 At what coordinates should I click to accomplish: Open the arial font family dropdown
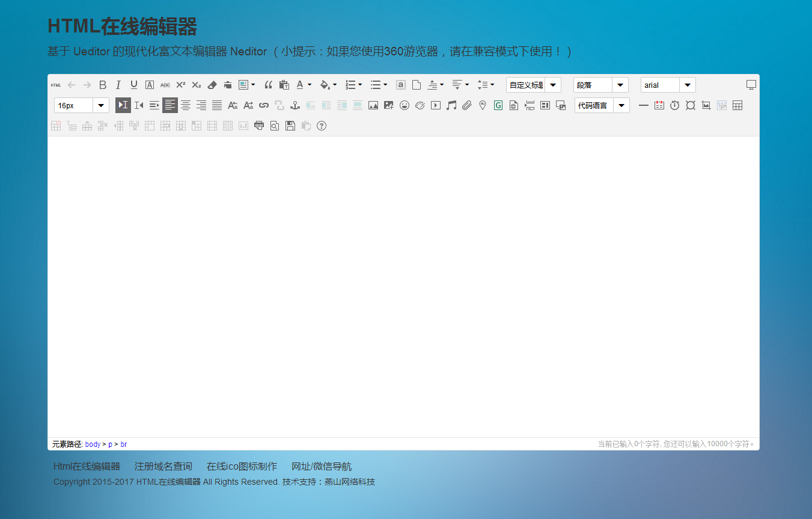pyautogui.click(x=668, y=85)
